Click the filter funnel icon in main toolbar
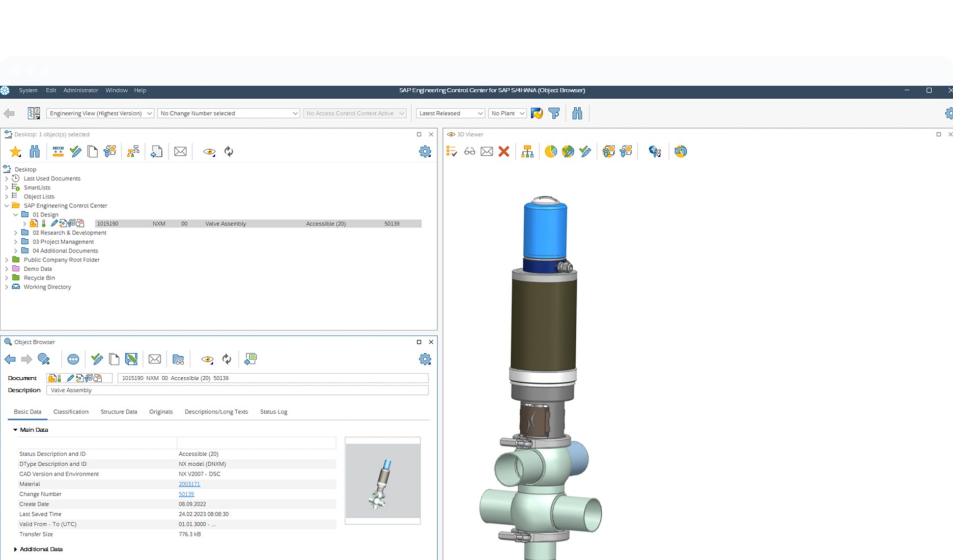953x560 pixels. click(554, 114)
